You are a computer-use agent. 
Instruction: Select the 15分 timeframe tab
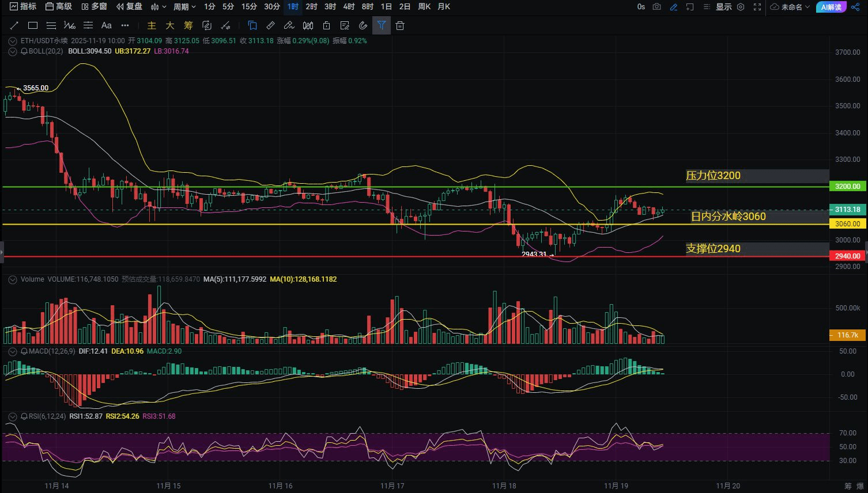click(249, 7)
